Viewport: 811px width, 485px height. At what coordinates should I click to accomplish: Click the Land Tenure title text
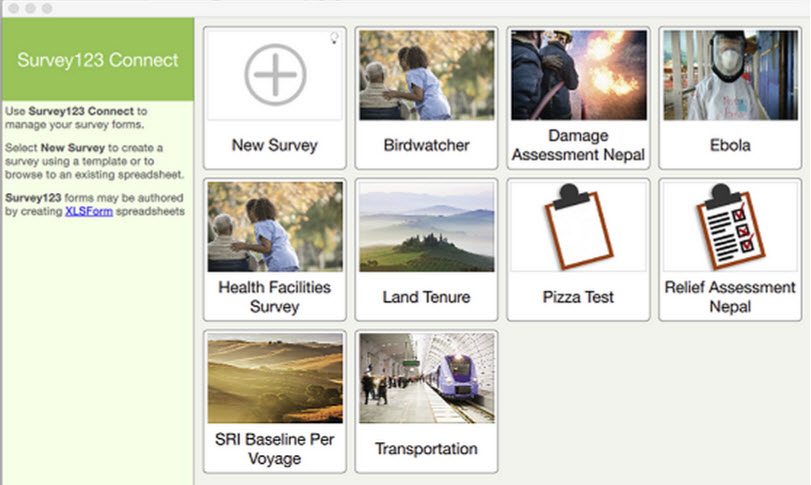427,297
